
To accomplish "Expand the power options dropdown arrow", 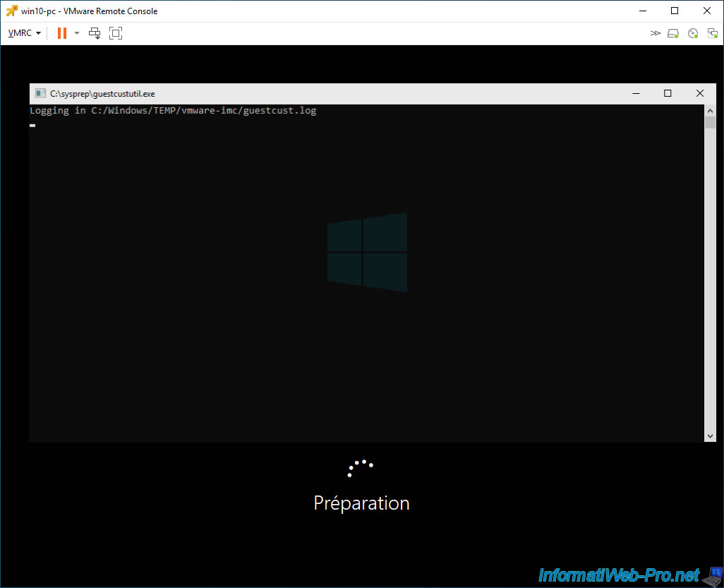I will click(x=77, y=32).
